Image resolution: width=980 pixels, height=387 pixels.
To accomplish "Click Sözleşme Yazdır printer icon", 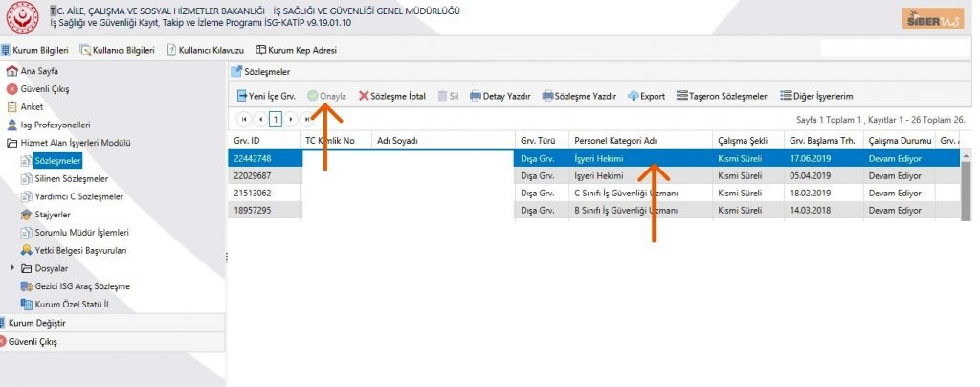I will pyautogui.click(x=548, y=96).
